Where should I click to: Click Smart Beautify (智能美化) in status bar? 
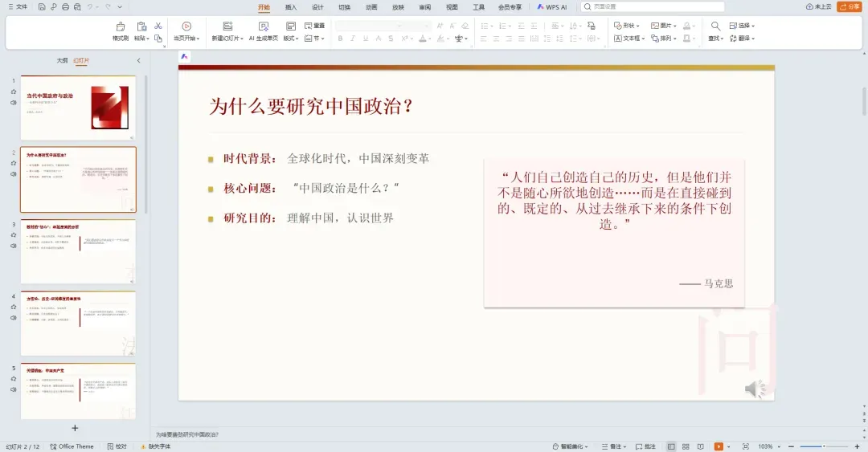[570, 446]
